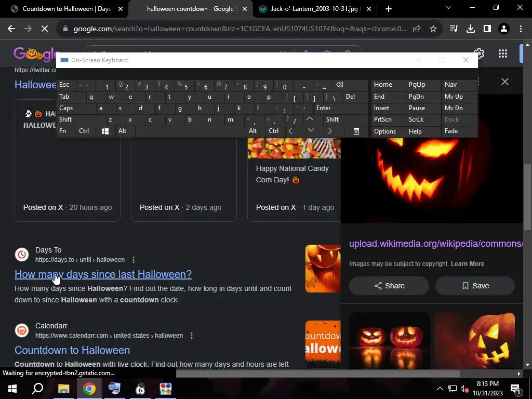Toggle the Chrome side panel icon
The image size is (532, 399).
[487, 29]
